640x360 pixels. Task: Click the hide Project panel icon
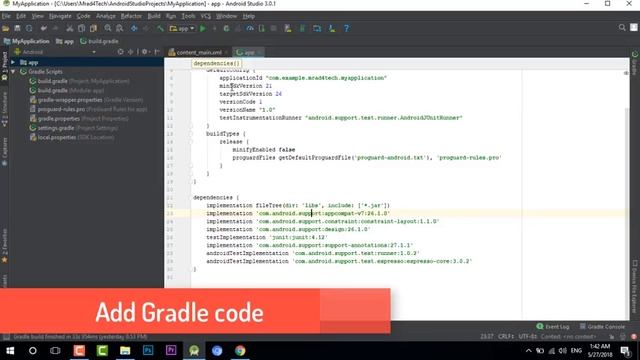(x=157, y=52)
